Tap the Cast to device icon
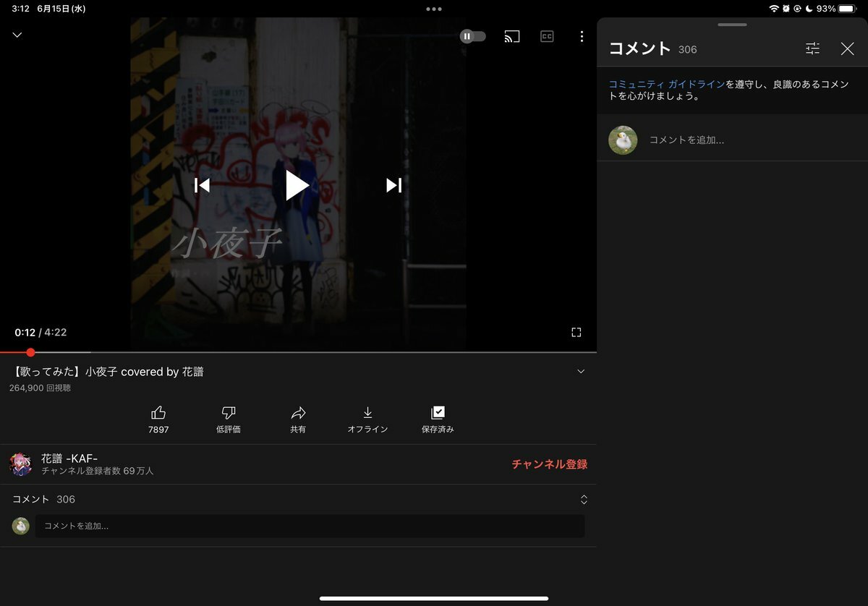Image resolution: width=868 pixels, height=606 pixels. (512, 36)
